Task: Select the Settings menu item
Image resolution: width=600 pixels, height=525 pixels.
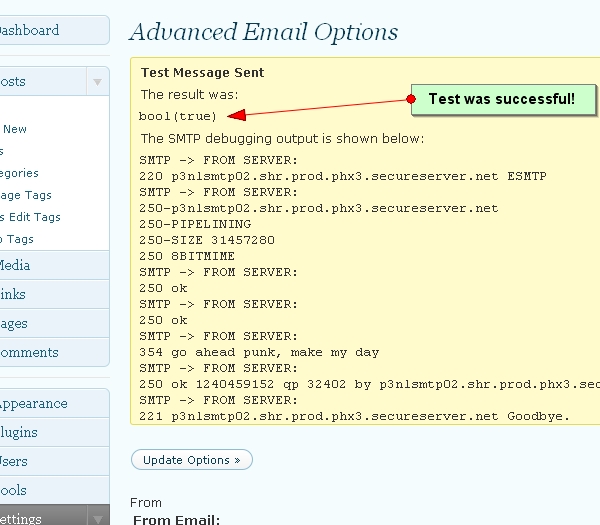Action: point(21,518)
